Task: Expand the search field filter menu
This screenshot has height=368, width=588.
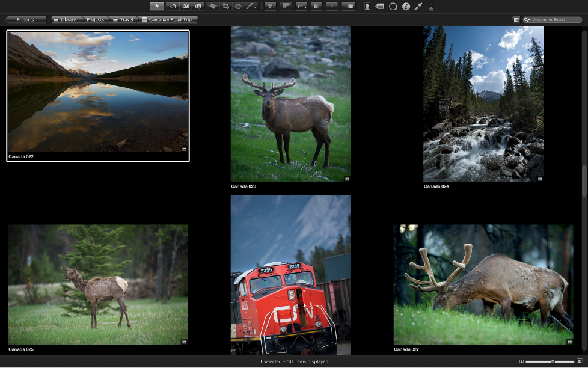Action: click(x=527, y=20)
